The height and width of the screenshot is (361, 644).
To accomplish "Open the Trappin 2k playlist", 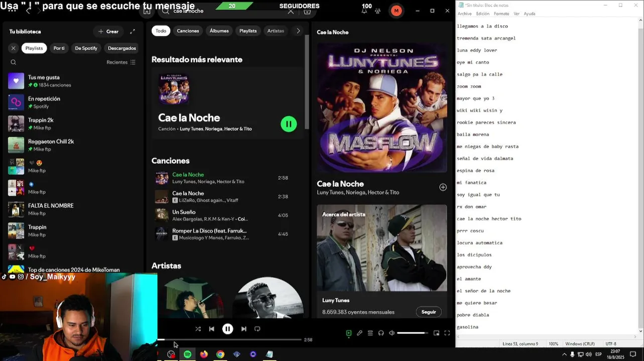I will click(x=73, y=124).
